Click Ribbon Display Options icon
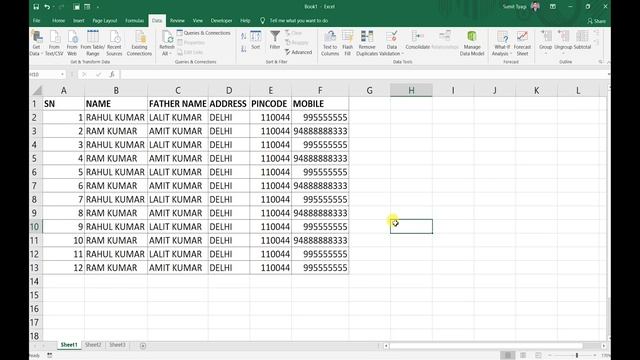Image resolution: width=640 pixels, height=360 pixels. [x=553, y=7]
